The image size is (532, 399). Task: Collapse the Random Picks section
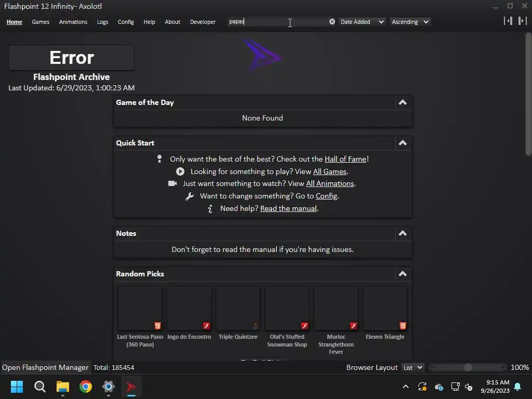pyautogui.click(x=403, y=274)
